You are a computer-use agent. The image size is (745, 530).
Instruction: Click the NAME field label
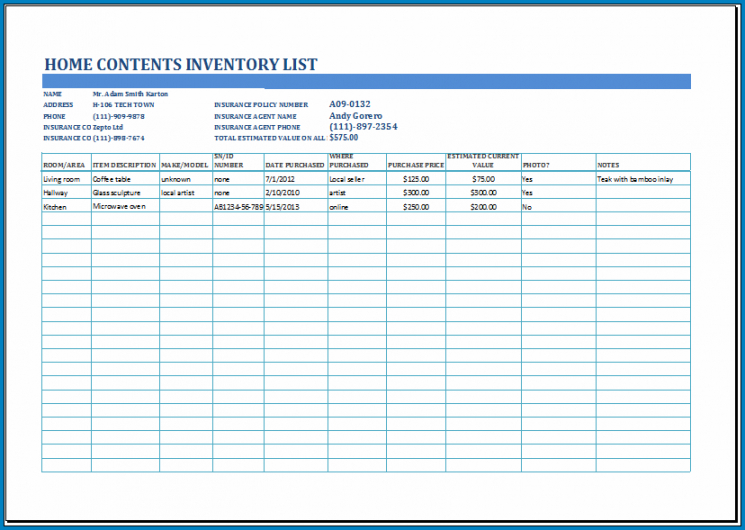pyautogui.click(x=52, y=94)
